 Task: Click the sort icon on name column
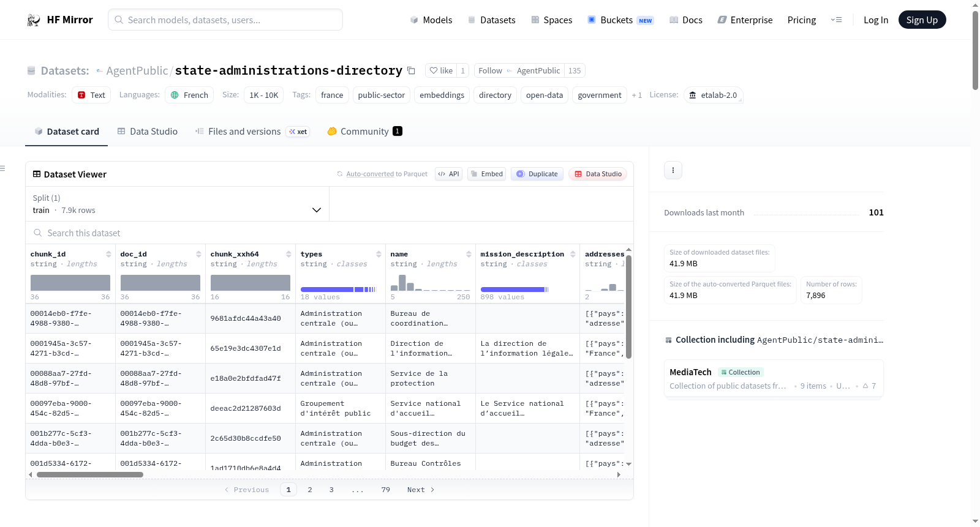[469, 254]
